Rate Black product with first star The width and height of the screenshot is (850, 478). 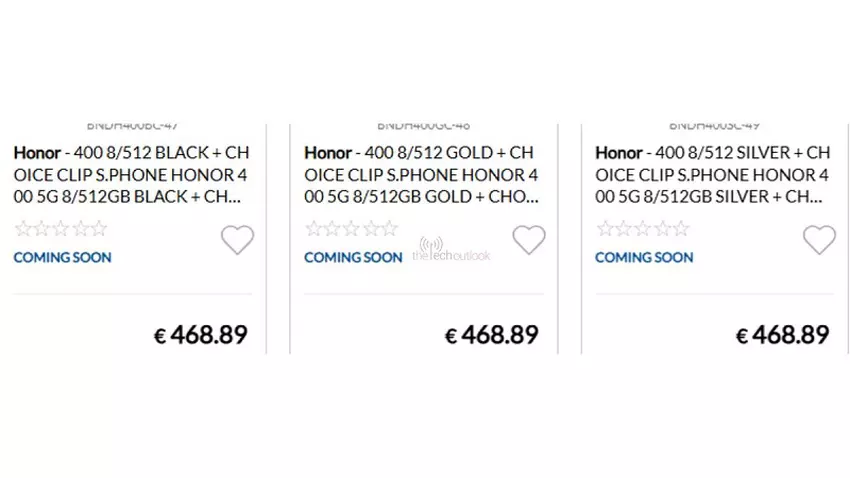point(24,229)
